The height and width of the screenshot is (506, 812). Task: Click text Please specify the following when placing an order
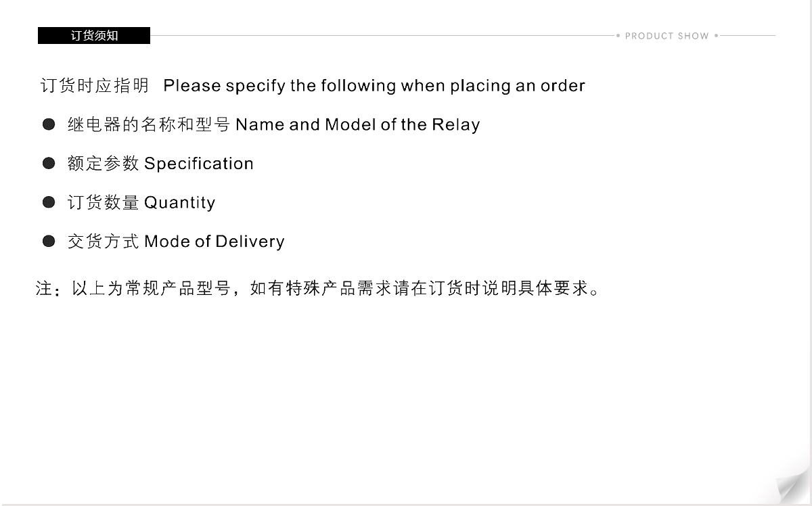[374, 86]
